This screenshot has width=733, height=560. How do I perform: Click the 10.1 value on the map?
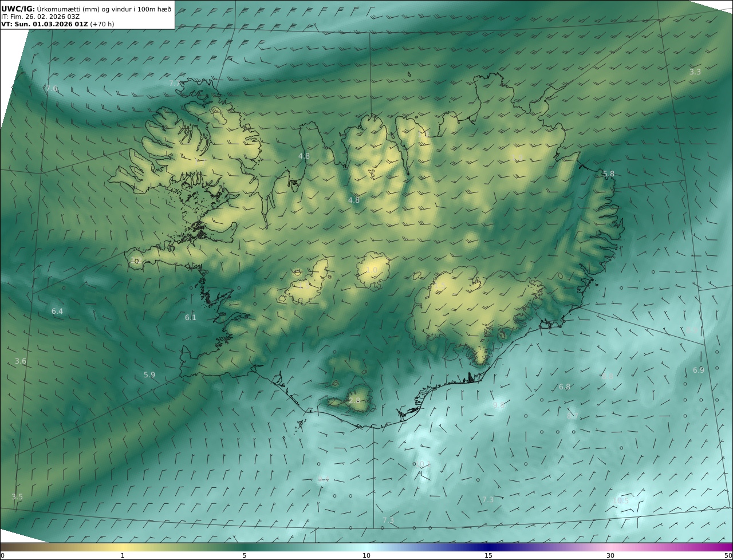pyautogui.click(x=423, y=464)
